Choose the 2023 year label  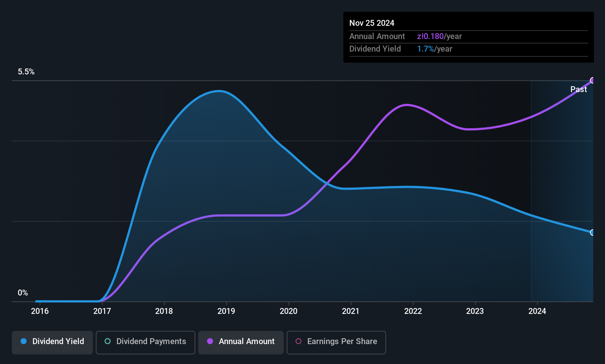(x=475, y=311)
